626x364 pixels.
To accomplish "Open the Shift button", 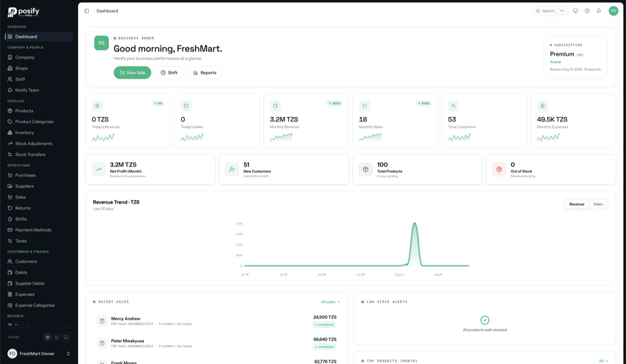I will point(169,72).
